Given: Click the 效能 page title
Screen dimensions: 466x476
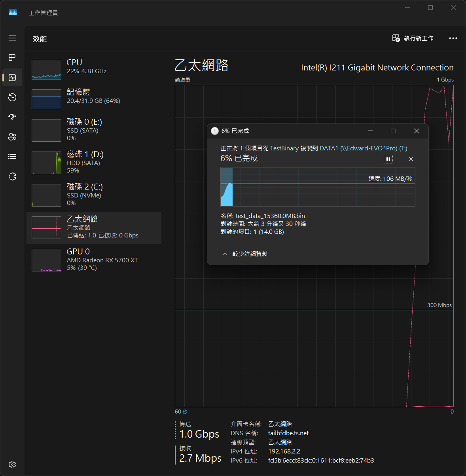Looking at the screenshot, I should (40, 39).
